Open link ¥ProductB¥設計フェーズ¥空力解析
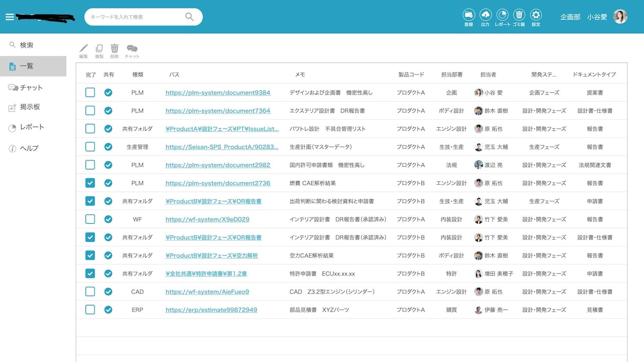The width and height of the screenshot is (644, 362). (212, 255)
